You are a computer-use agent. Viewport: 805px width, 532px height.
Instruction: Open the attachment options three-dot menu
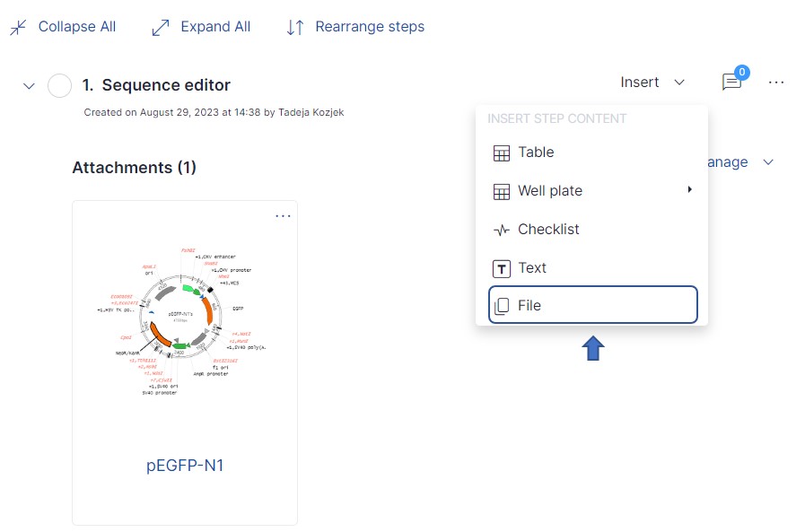(284, 215)
